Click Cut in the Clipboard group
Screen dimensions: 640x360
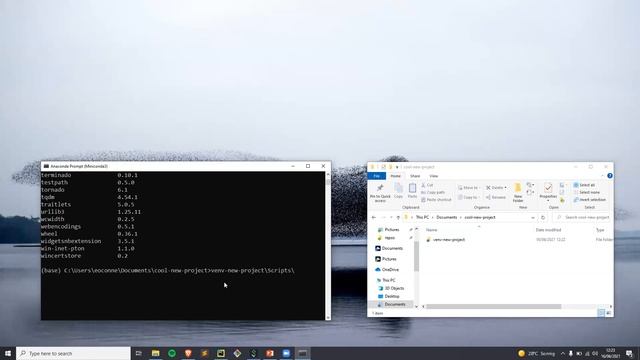(x=427, y=185)
